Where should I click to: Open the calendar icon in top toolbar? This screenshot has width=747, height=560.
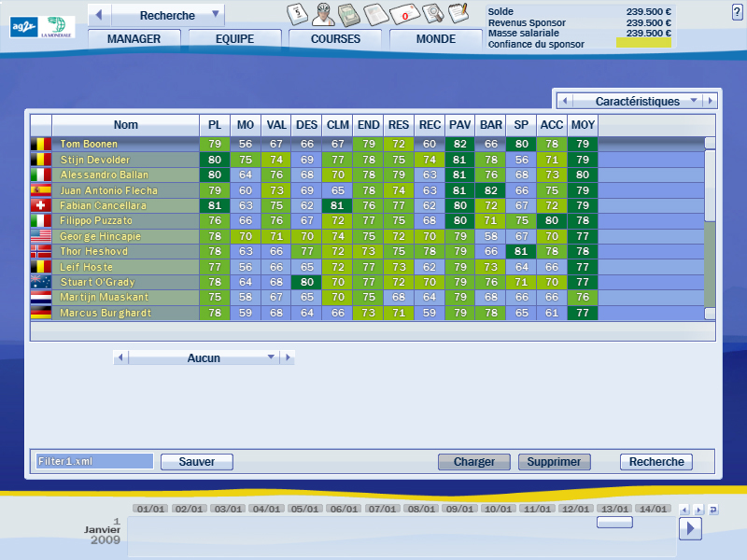297,14
